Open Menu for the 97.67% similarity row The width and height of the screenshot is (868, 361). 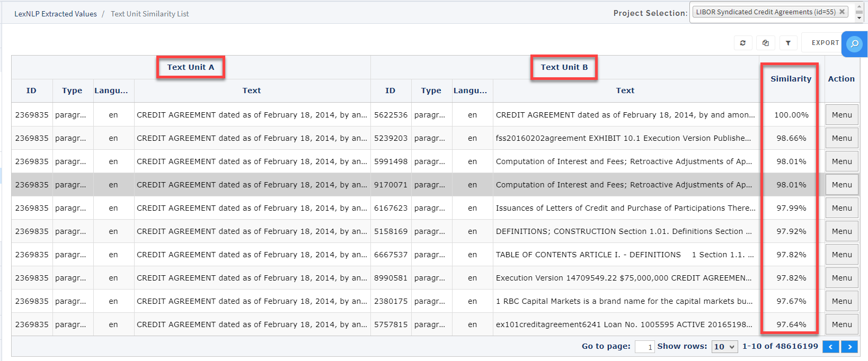[842, 301]
